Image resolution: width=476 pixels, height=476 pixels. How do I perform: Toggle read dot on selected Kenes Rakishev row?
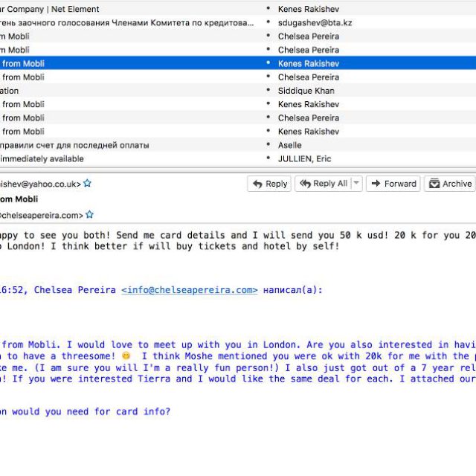point(268,64)
